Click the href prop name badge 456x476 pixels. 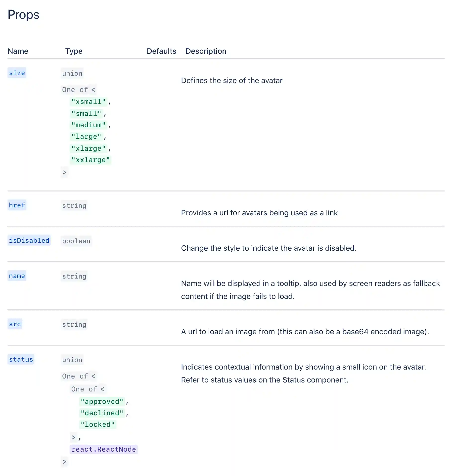point(17,205)
